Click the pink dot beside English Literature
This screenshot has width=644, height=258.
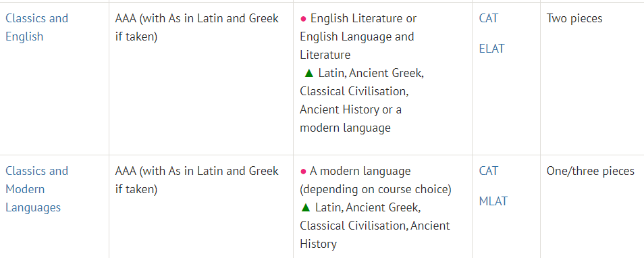(304, 19)
